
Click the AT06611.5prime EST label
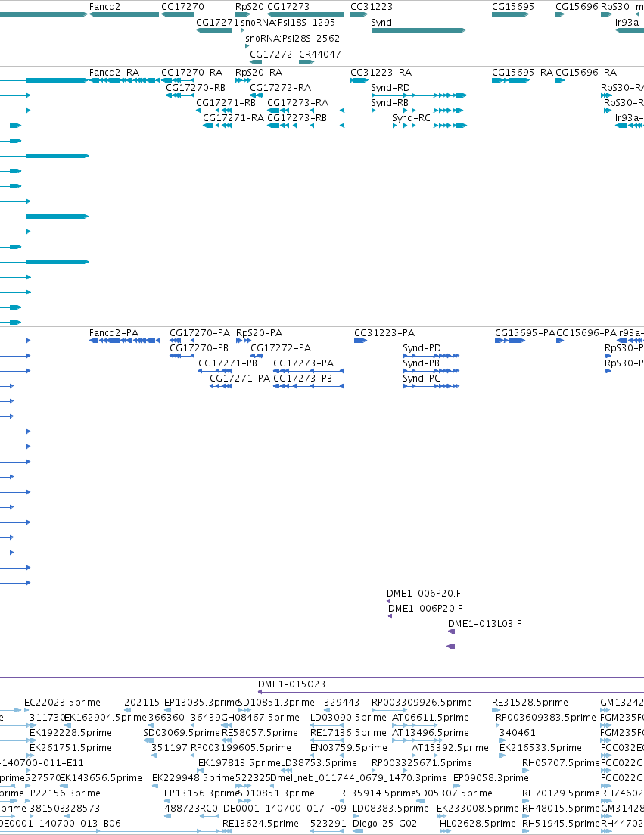coord(430,718)
